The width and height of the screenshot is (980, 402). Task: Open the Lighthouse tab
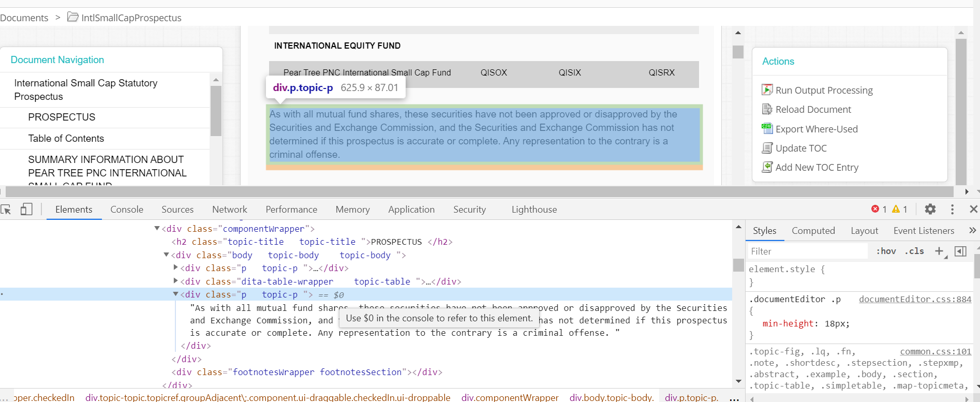[x=534, y=209]
